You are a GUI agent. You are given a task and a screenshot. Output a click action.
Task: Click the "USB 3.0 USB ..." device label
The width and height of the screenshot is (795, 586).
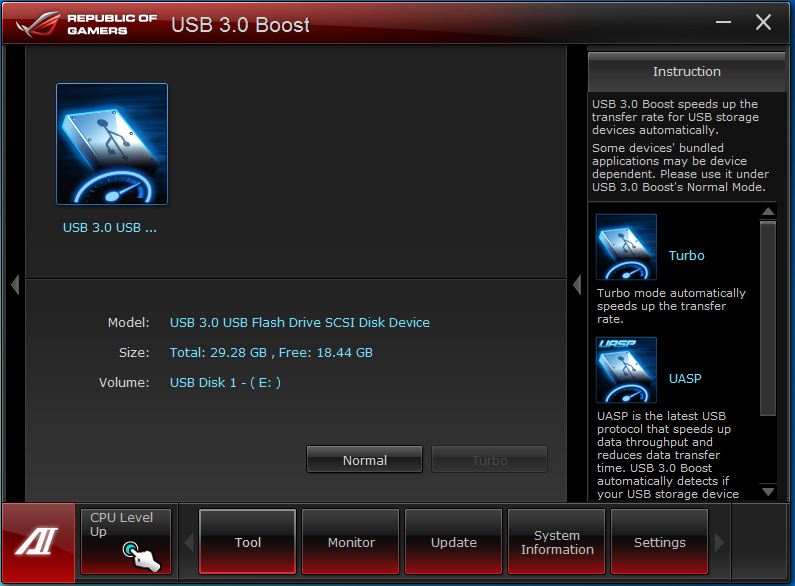pyautogui.click(x=110, y=228)
